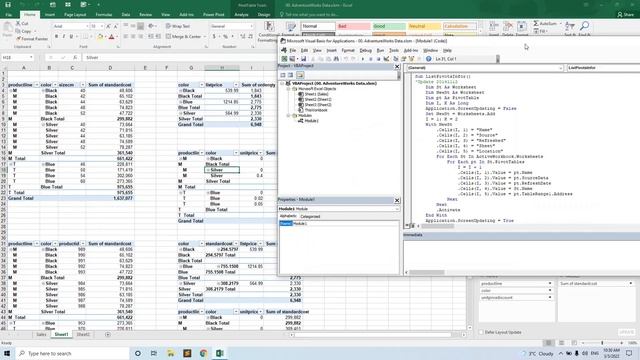640x360 pixels.
Task: Switch to the Sheet2 sheet tab
Action: point(83,334)
